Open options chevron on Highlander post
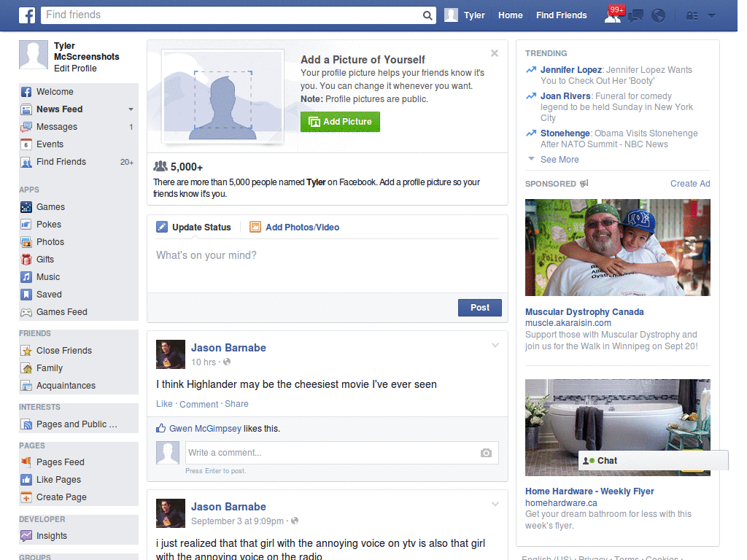The width and height of the screenshot is (747, 560). tap(495, 345)
